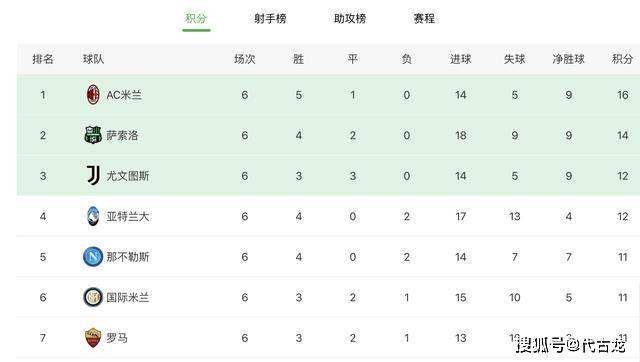Click the 排名 column header
The width and height of the screenshot is (640, 362).
coord(43,59)
